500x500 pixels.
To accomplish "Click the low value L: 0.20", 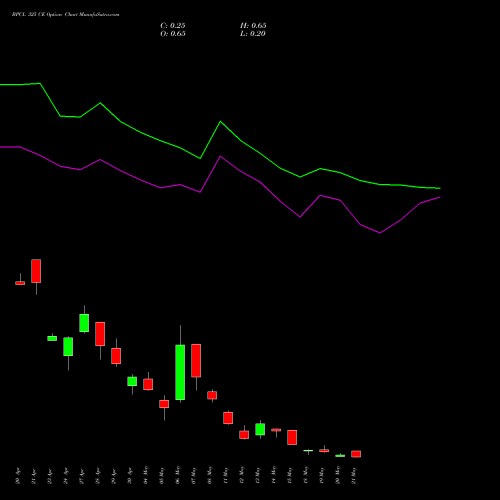I will coord(253,34).
